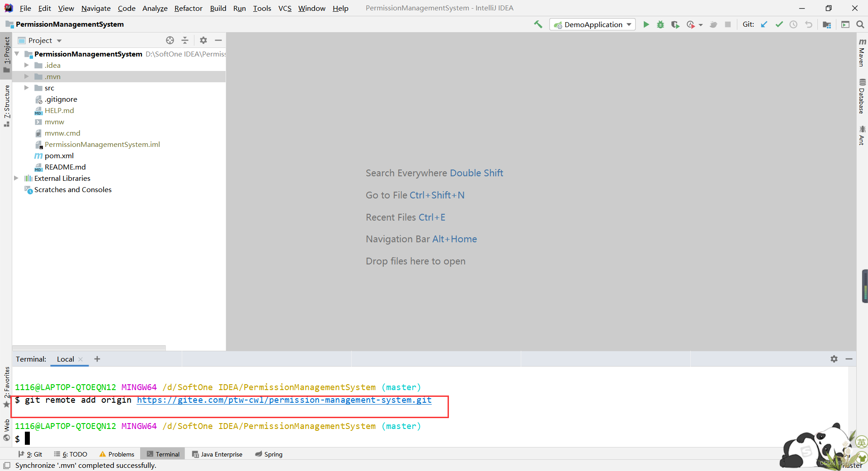
Task: Open the Navigate menu
Action: pyautogui.click(x=96, y=8)
